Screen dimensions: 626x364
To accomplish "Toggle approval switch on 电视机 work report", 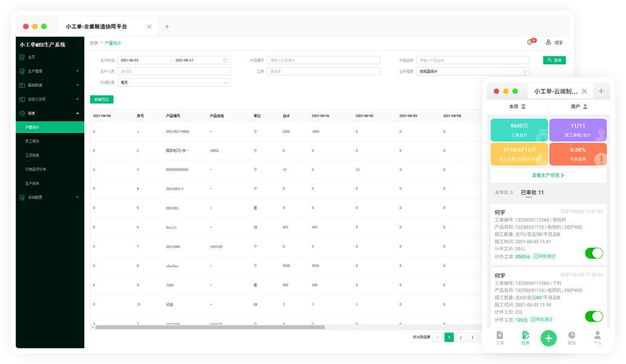I will [594, 253].
